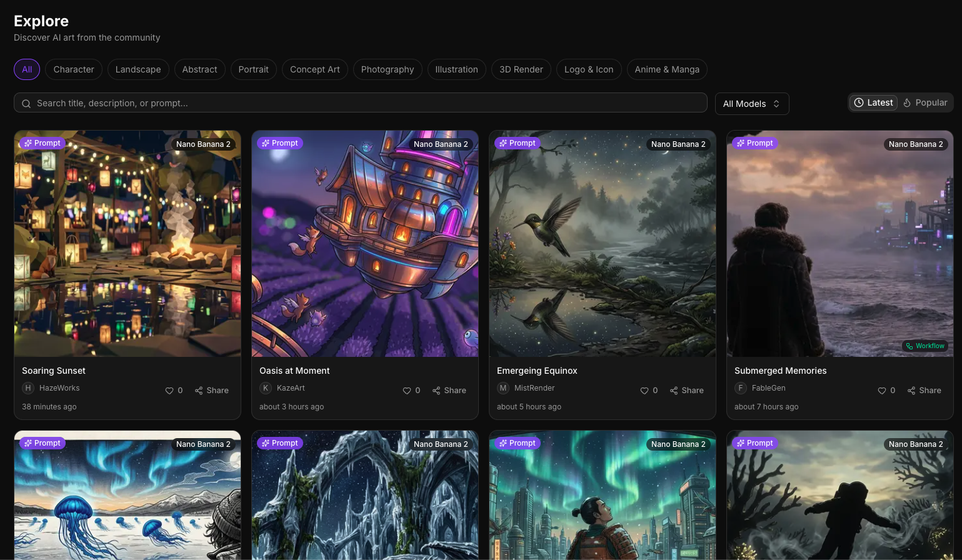Filter by Landscape category
Screen dimensions: 962x560
[138, 69]
